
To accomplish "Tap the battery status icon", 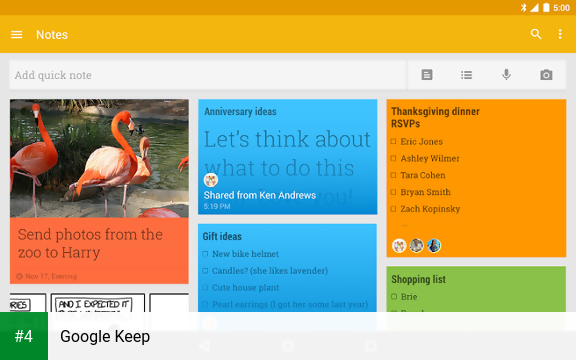I will 546,8.
